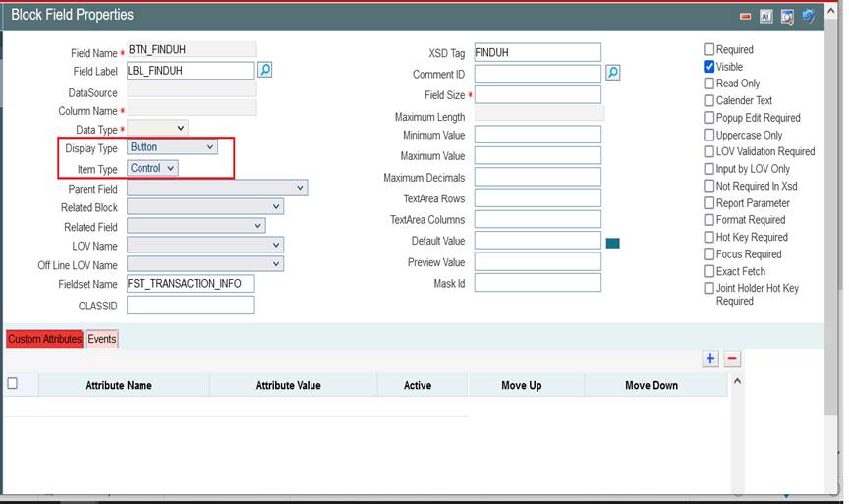This screenshot has width=849, height=504.
Task: Check Hot Key Required option
Action: click(708, 237)
